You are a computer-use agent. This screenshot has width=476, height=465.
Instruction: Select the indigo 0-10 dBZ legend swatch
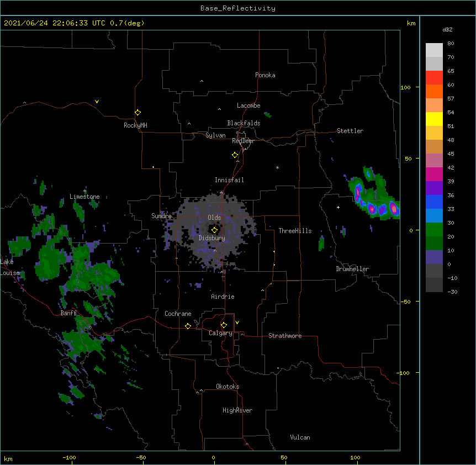[x=434, y=257]
